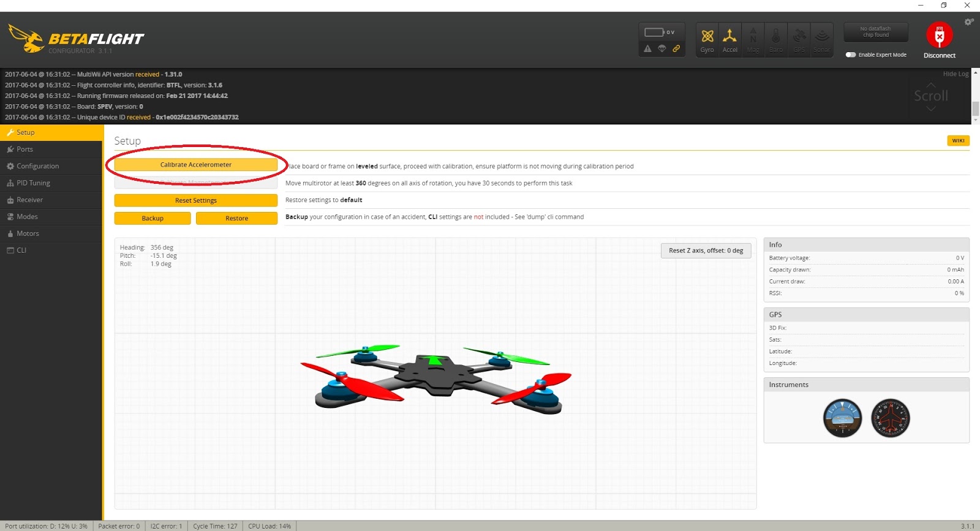The height and width of the screenshot is (531, 980).
Task: Switch to the PID Tuning tab
Action: coord(33,183)
